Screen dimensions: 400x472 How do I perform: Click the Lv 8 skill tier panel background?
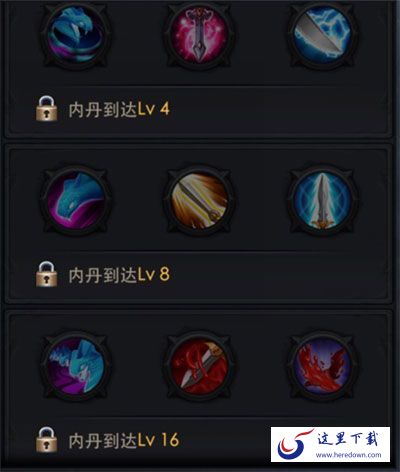point(199,224)
